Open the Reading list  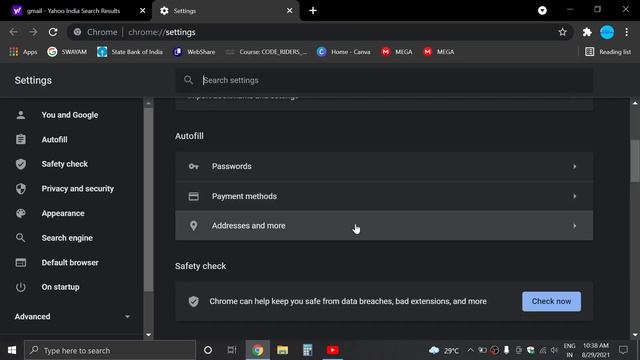point(608,52)
